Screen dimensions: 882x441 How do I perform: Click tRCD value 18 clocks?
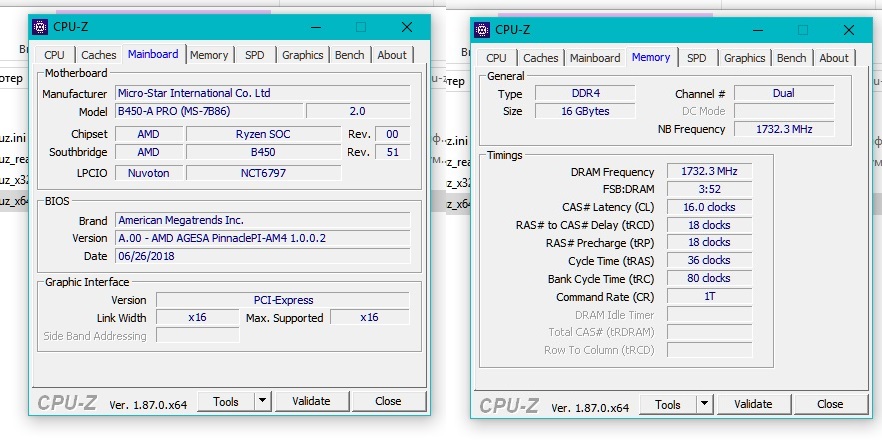pyautogui.click(x=709, y=225)
